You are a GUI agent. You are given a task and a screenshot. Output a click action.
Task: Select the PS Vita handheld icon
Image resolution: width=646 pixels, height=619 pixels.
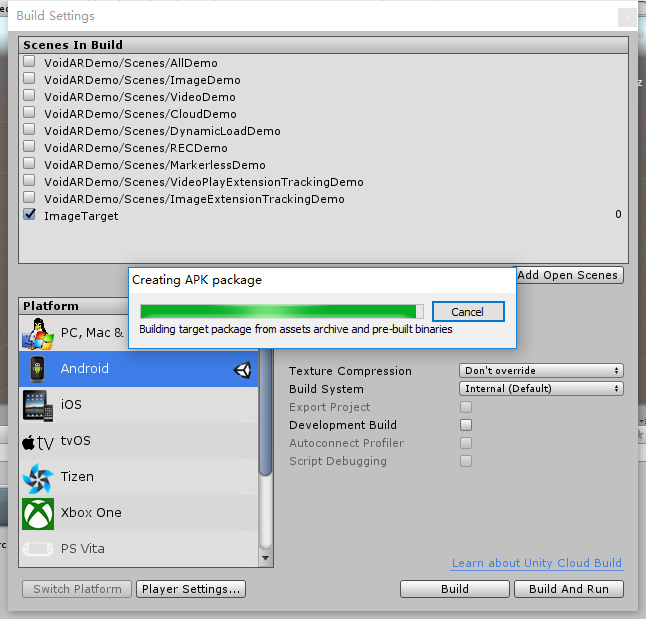click(38, 549)
